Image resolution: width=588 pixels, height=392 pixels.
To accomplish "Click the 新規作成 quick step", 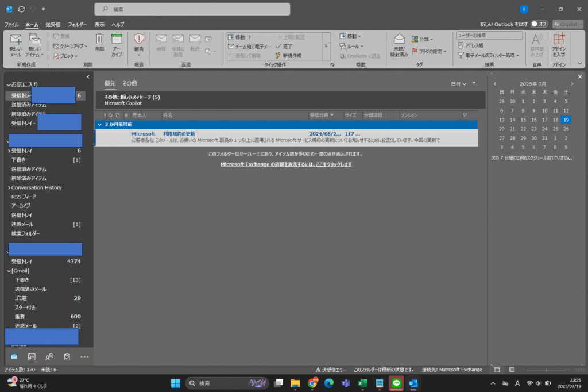I will pos(288,56).
